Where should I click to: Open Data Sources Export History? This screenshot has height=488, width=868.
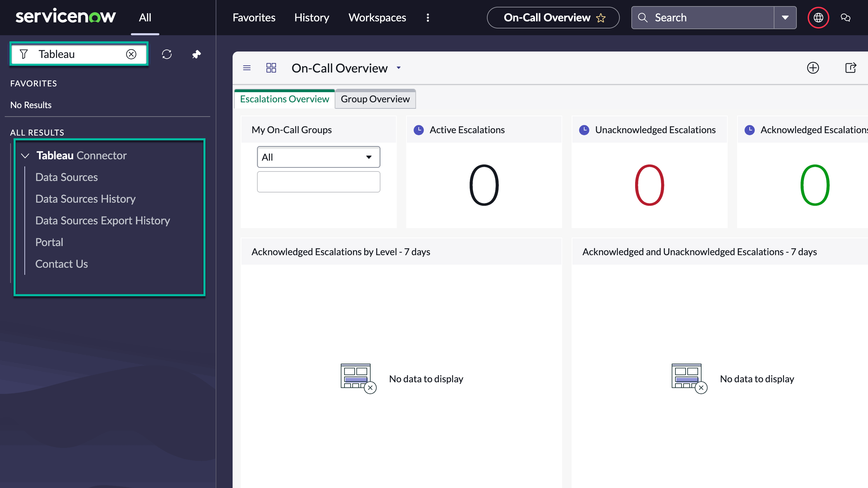tap(102, 220)
